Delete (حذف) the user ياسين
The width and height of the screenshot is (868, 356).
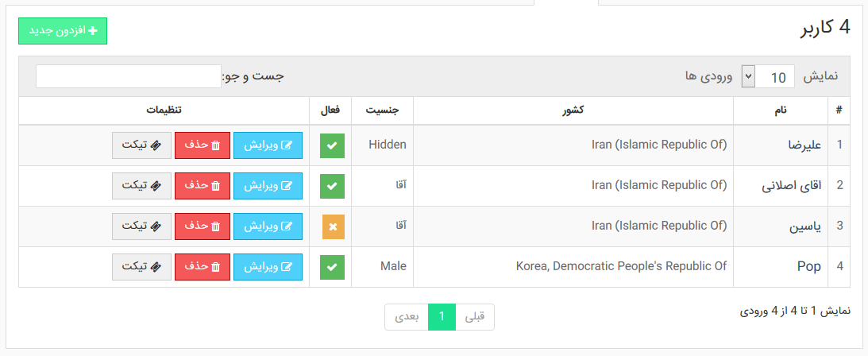tap(202, 226)
